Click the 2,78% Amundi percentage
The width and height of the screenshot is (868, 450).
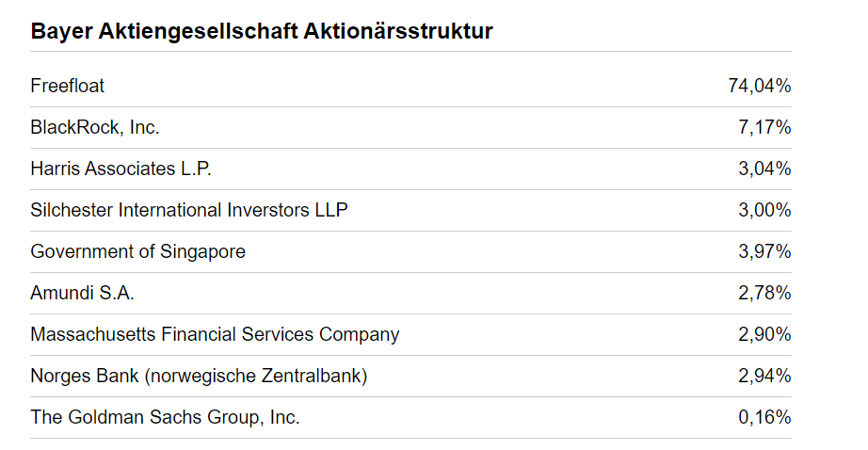[x=764, y=293]
